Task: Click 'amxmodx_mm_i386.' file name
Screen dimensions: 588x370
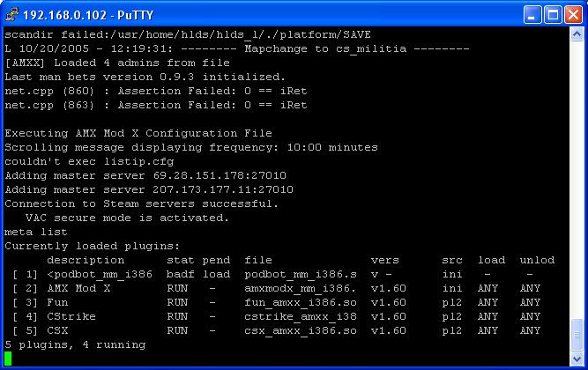Action: [x=300, y=288]
